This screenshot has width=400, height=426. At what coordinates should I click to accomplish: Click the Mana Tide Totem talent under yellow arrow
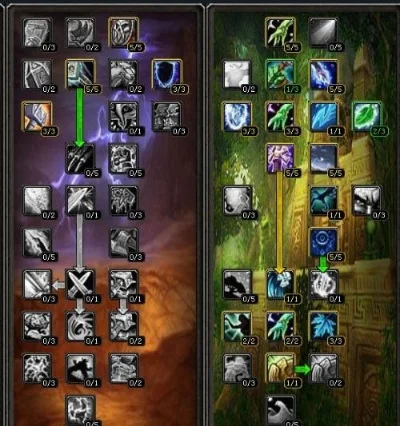click(x=280, y=284)
